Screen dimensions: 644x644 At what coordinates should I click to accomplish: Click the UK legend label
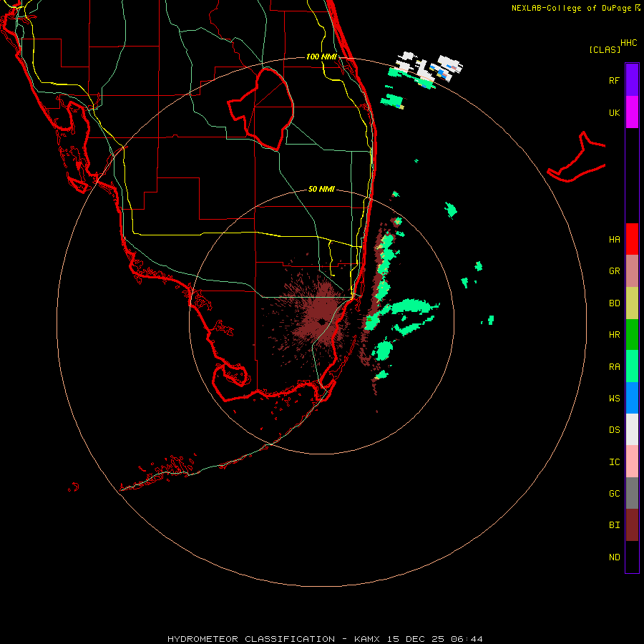tap(614, 112)
